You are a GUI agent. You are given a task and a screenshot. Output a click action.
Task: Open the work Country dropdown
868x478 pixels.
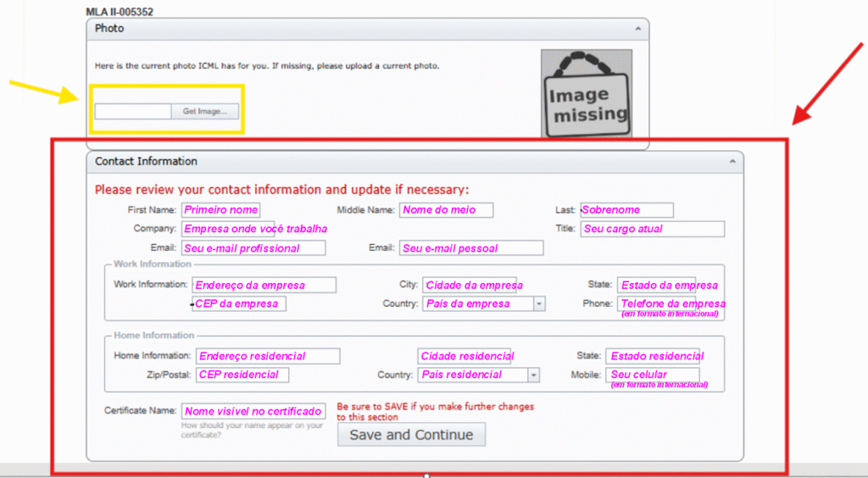click(539, 303)
